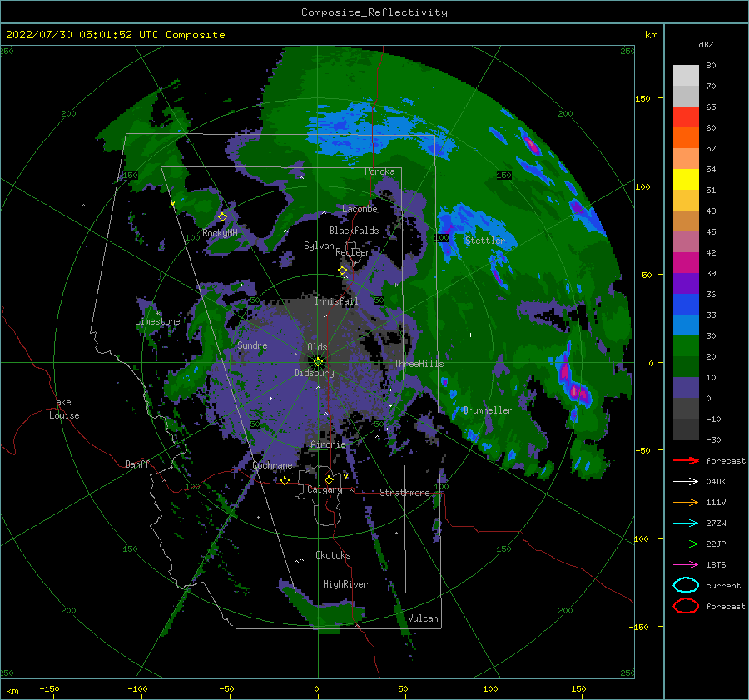749x700 pixels.
Task: Select the slate purple 0-10 dBZ swatch
Action: [x=686, y=388]
